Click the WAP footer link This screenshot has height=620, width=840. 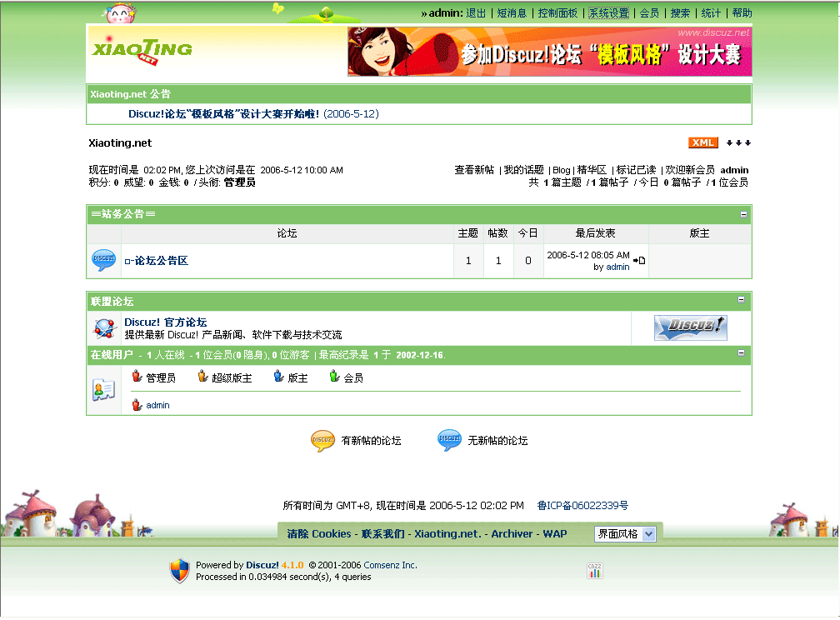[554, 533]
